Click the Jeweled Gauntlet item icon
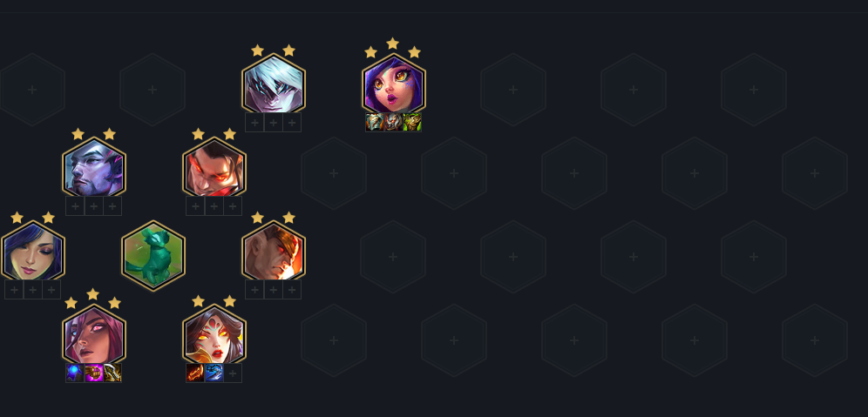868x417 pixels. pyautogui.click(x=93, y=373)
